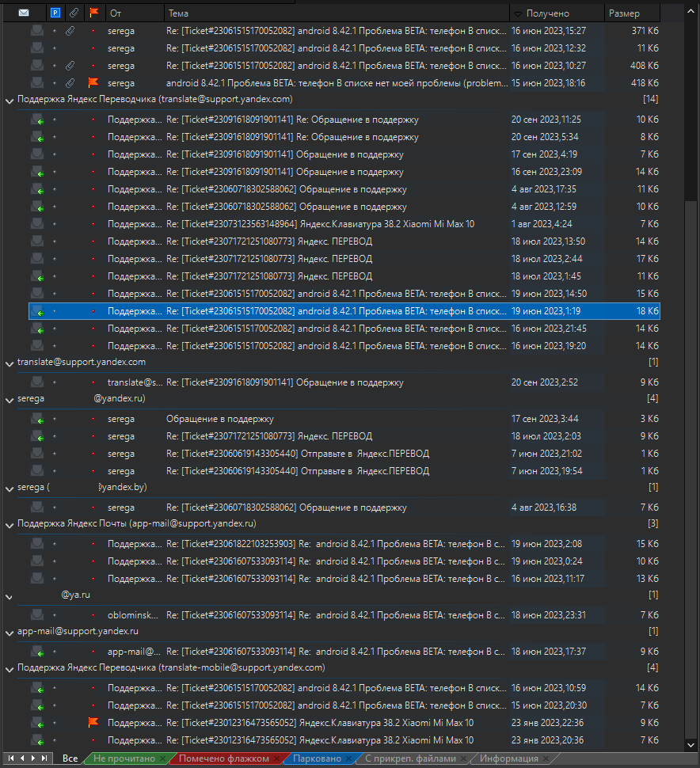The width and height of the screenshot is (700, 768).
Task: Click the vertical scrollbar's up arrow
Action: tap(690, 11)
